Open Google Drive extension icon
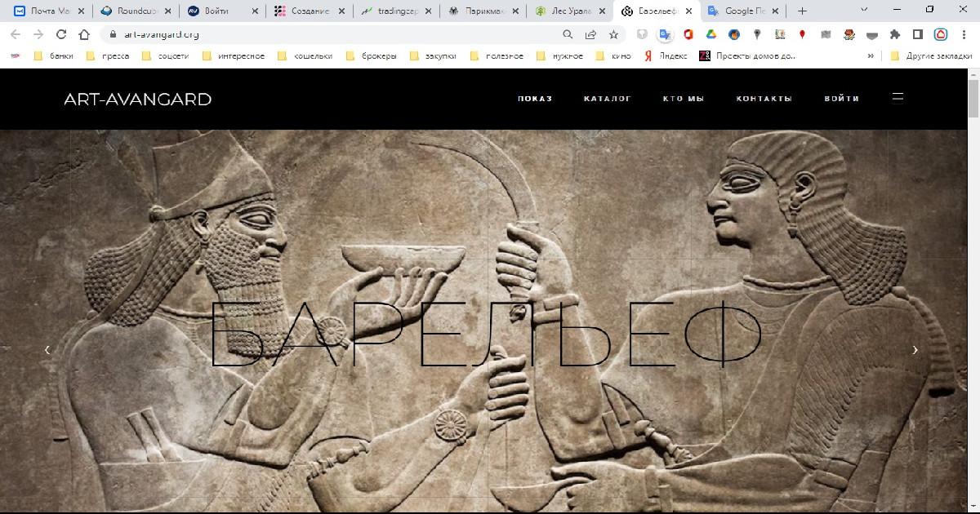This screenshot has height=514, width=980. click(x=711, y=34)
